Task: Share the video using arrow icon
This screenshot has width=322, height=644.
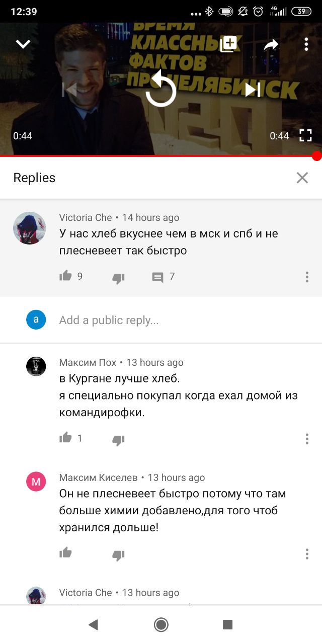Action: 271,45
